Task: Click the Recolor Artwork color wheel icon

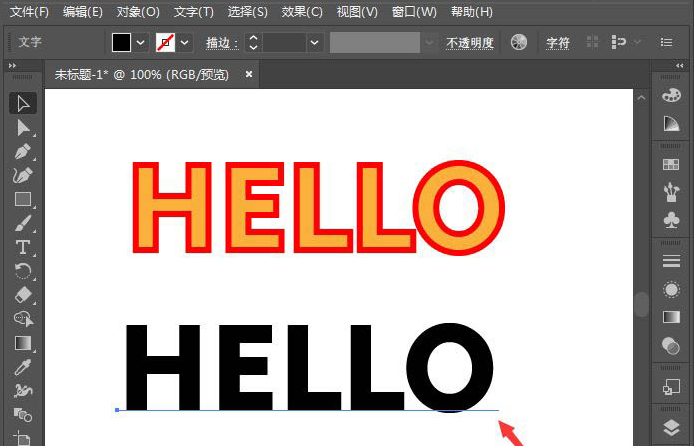Action: pos(519,42)
